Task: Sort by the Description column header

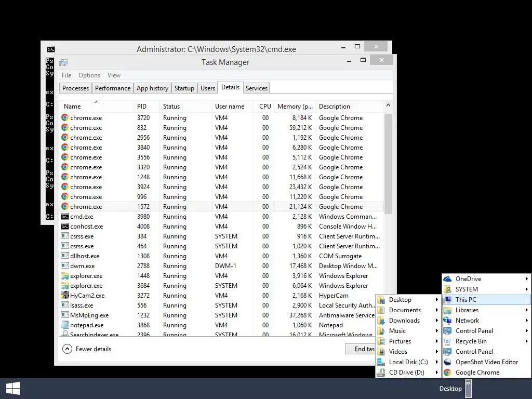Action: (x=350, y=106)
